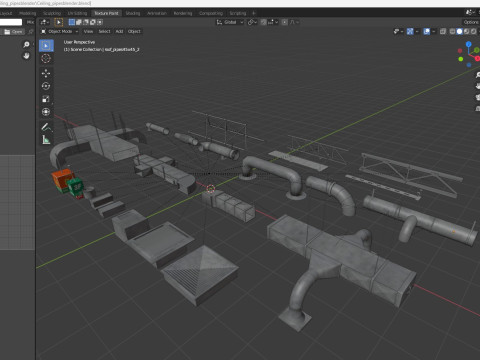Switch to the Shading workspace tab
The width and height of the screenshot is (480, 360).
[133, 13]
